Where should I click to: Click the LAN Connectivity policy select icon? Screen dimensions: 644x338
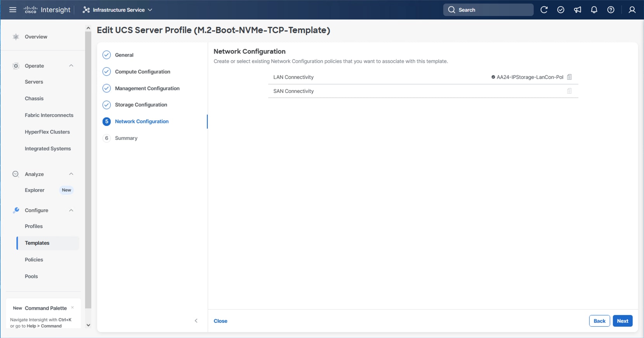[x=569, y=77]
